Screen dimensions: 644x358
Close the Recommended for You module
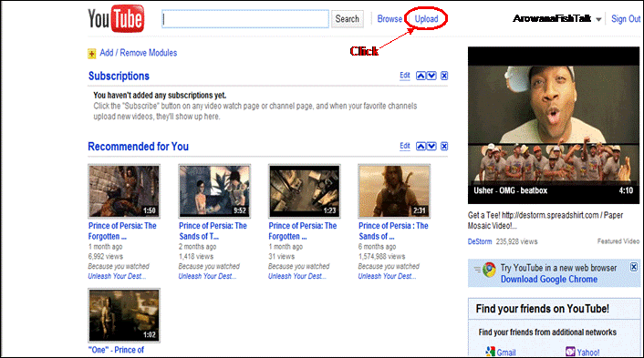(x=444, y=147)
